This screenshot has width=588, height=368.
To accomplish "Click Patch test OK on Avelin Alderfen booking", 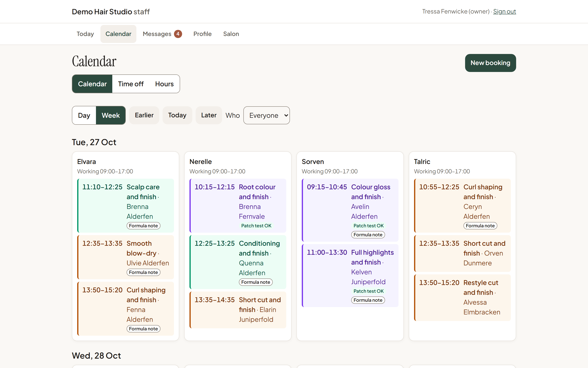I will (368, 226).
